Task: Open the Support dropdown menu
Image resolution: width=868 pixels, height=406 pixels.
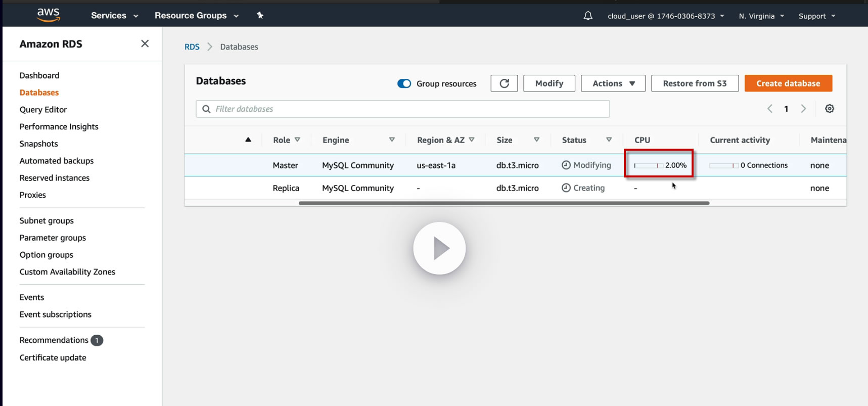Action: [817, 16]
